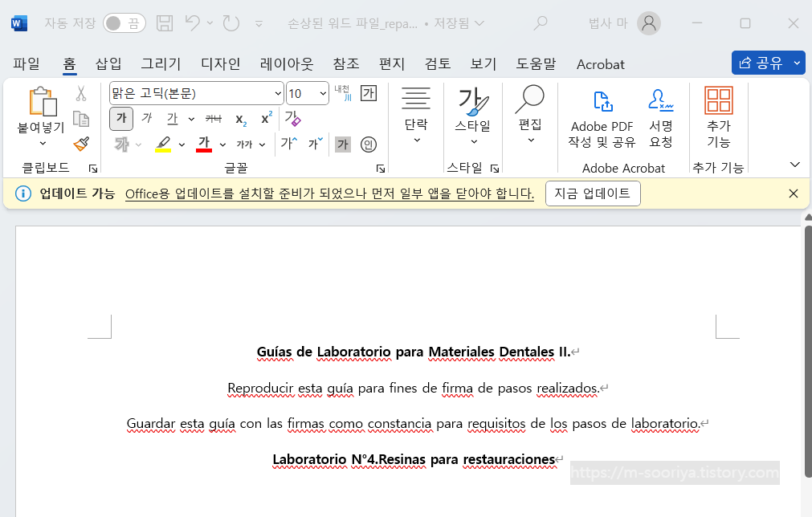Redo the last action
The height and width of the screenshot is (517, 812).
point(231,22)
